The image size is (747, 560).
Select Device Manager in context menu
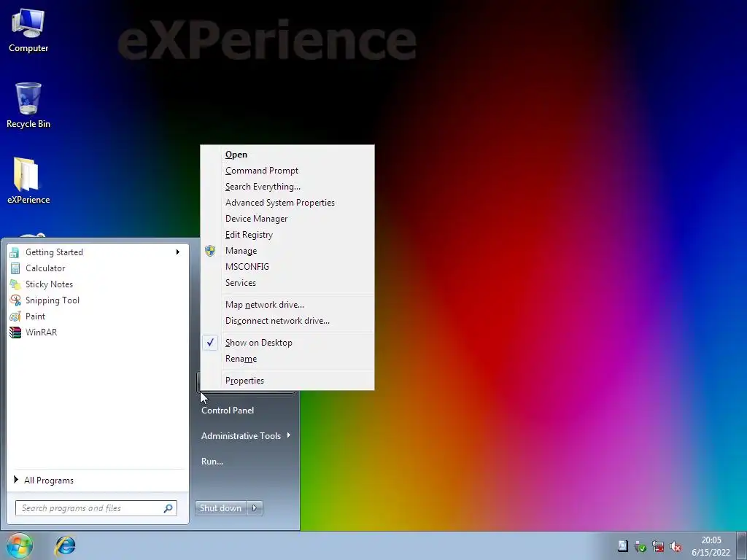click(287, 219)
